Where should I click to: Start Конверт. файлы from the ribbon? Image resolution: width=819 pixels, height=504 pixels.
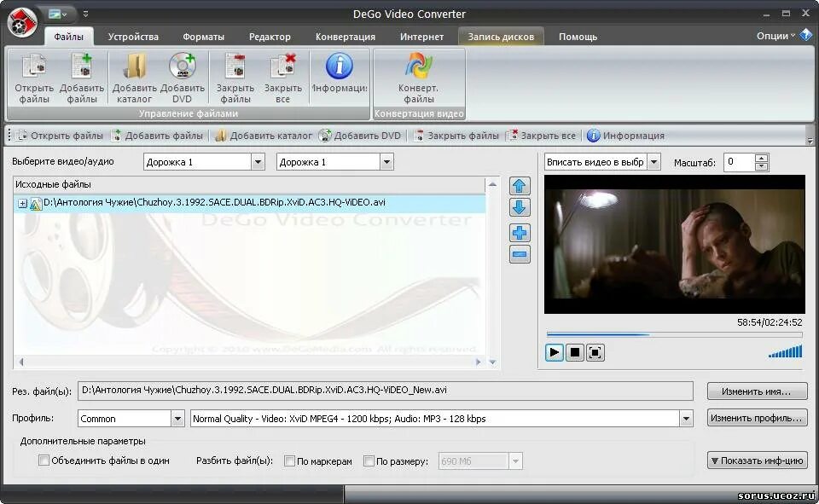coord(418,67)
